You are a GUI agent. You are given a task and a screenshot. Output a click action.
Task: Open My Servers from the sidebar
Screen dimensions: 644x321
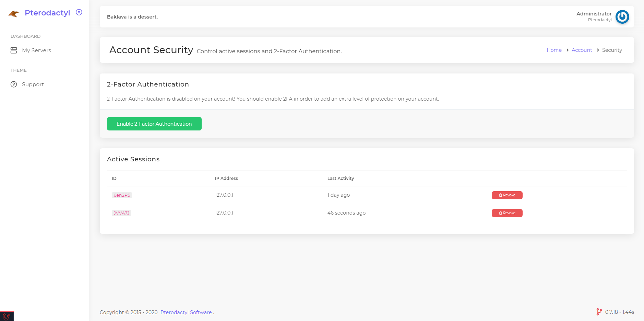[x=36, y=50]
